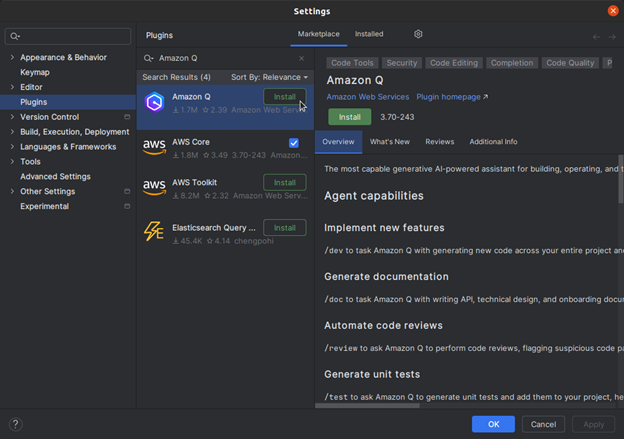Click the Code Editing tag
Screen dimensions: 624x439
point(454,63)
